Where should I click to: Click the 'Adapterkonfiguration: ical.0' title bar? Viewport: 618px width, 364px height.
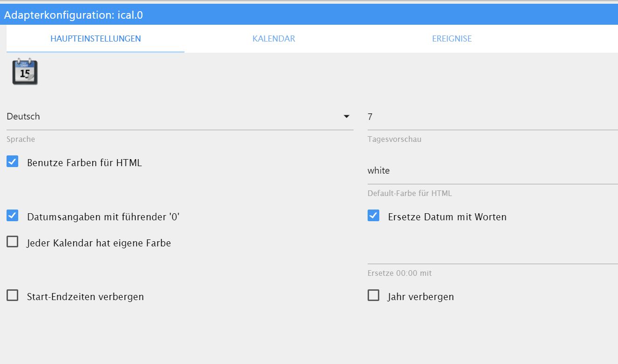(308, 15)
